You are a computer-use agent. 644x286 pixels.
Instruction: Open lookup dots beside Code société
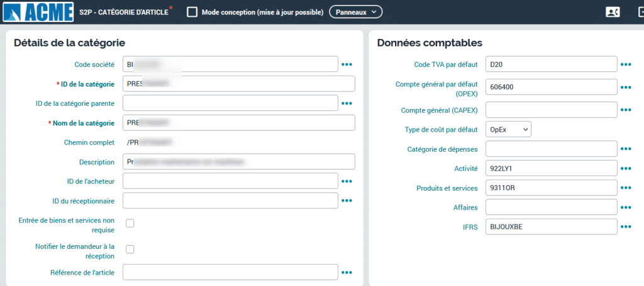pyautogui.click(x=347, y=64)
